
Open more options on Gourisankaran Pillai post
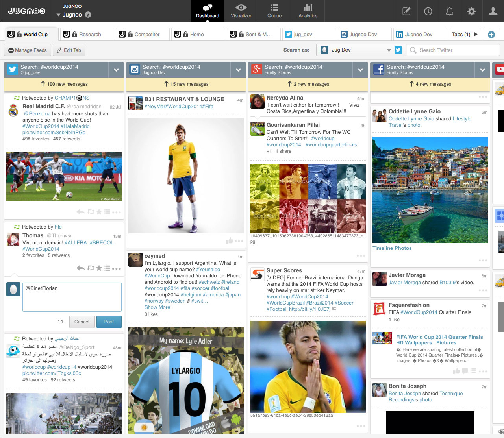coord(361,256)
